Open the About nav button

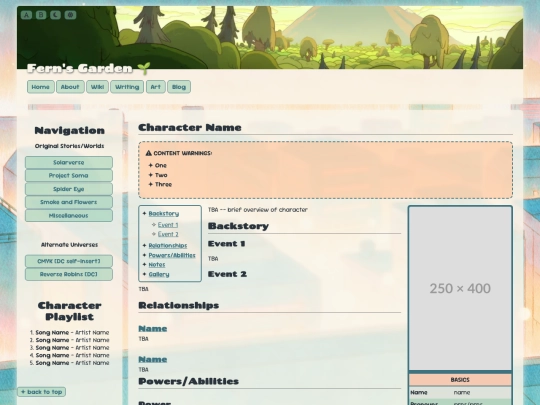coord(70,87)
